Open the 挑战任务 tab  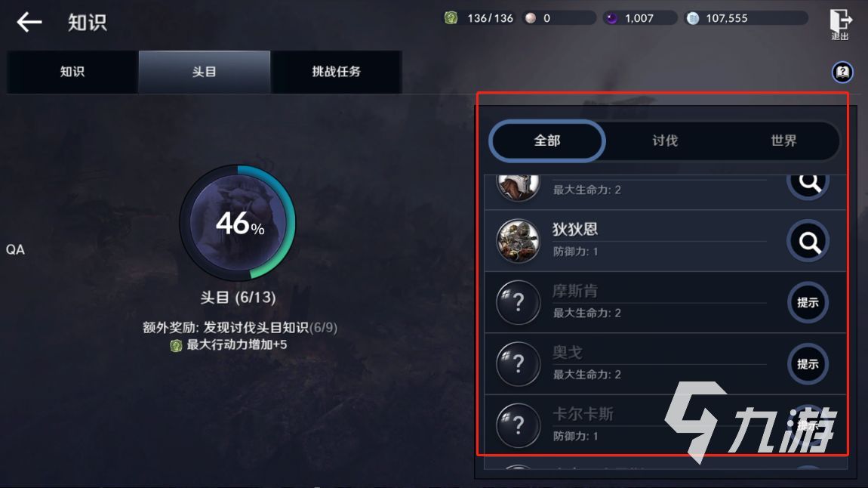point(336,72)
